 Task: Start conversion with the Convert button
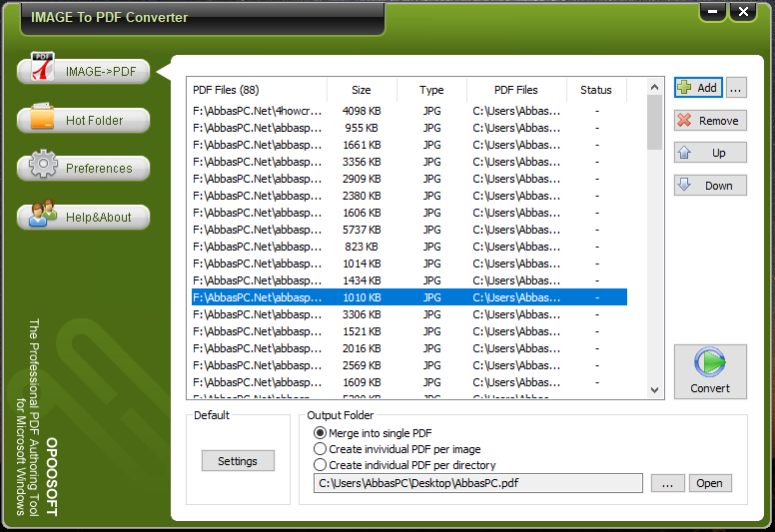[710, 372]
